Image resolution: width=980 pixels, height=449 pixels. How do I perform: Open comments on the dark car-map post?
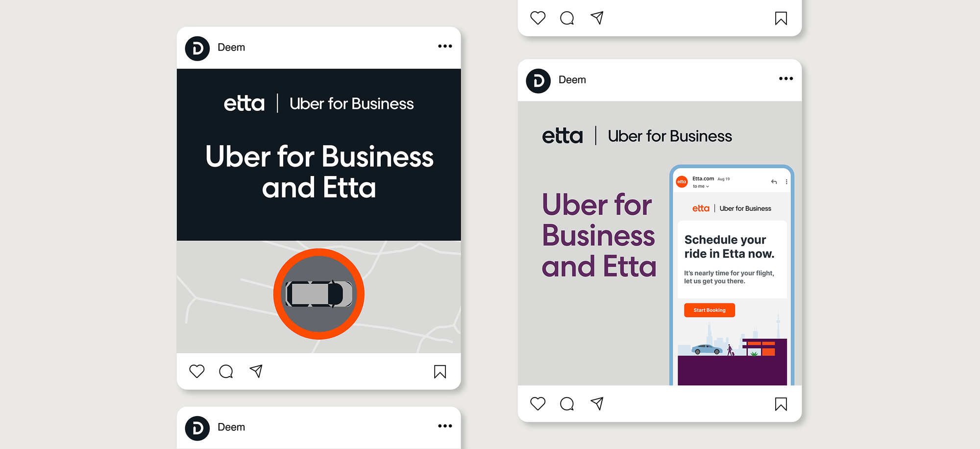(x=226, y=372)
